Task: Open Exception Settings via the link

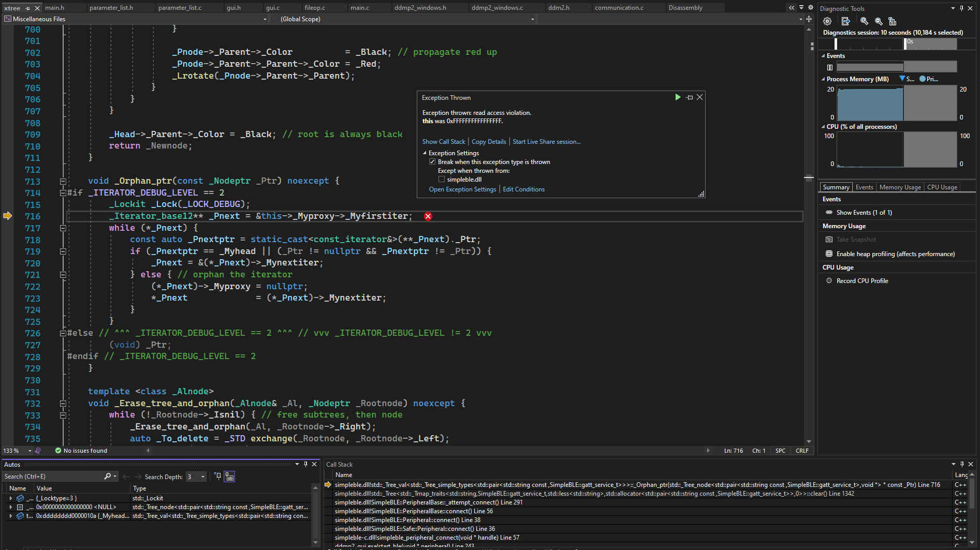Action: pyautogui.click(x=462, y=189)
